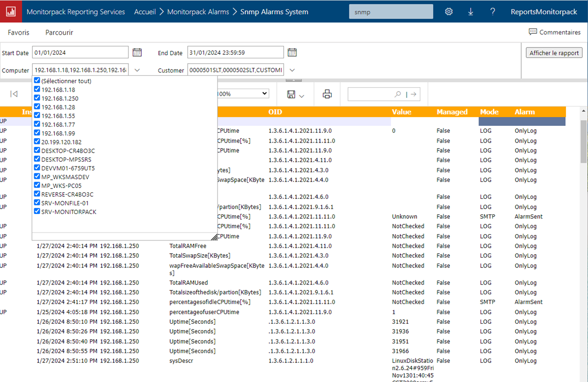The width and height of the screenshot is (588, 382).
Task: Open the End Date calendar picker
Action: pos(292,52)
